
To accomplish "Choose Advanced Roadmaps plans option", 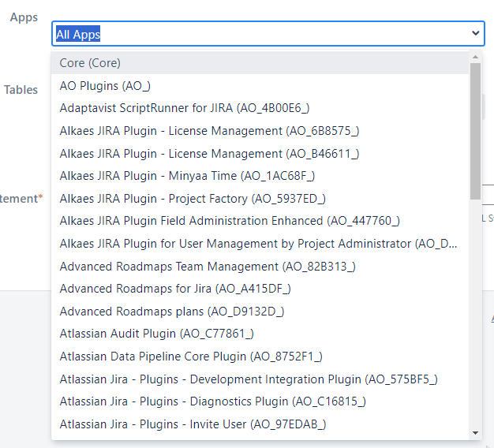I will coord(172,312).
